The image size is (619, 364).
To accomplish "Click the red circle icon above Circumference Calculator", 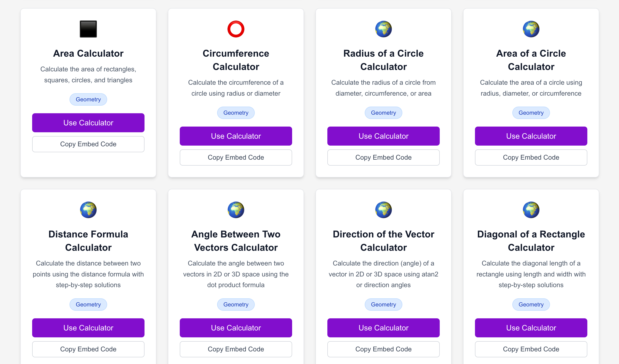I will pyautogui.click(x=236, y=29).
